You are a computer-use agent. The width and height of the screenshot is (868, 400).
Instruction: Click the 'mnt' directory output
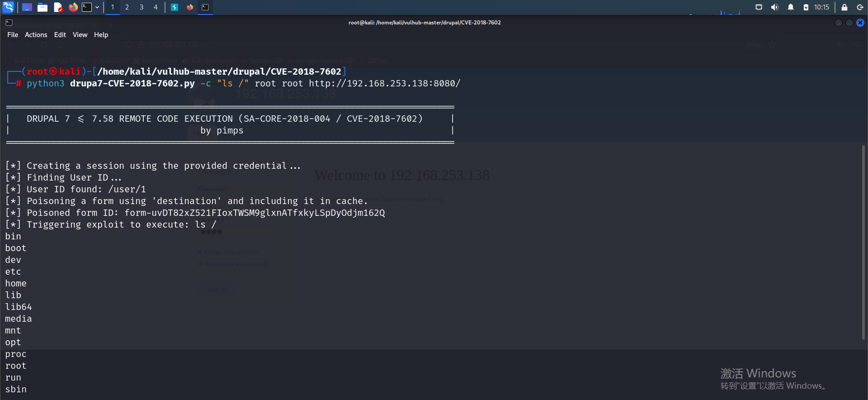point(13,330)
